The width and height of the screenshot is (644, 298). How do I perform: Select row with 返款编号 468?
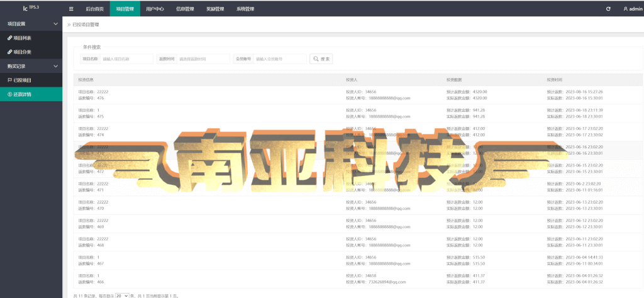pos(358,242)
